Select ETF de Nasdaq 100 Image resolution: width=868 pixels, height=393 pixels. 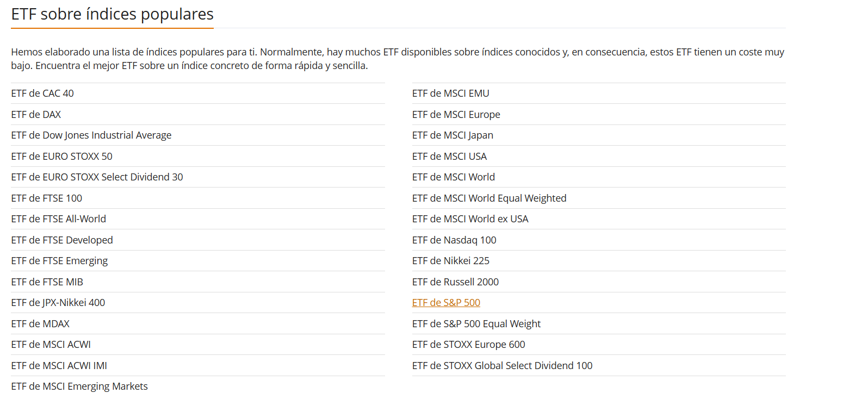454,240
